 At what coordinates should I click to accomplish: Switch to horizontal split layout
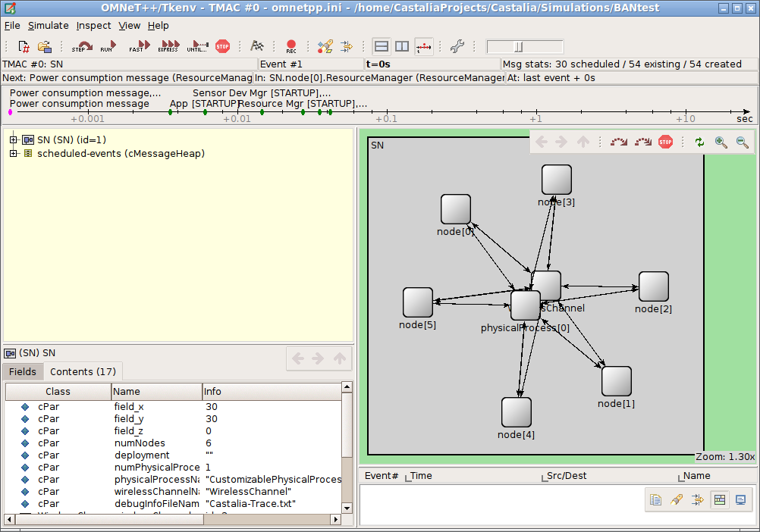[x=382, y=46]
